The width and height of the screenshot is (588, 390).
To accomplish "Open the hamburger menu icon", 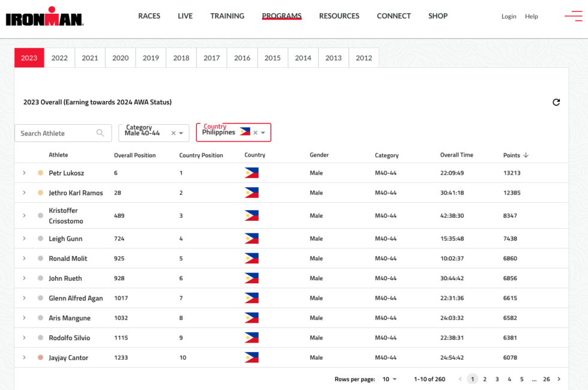I will coord(574,16).
